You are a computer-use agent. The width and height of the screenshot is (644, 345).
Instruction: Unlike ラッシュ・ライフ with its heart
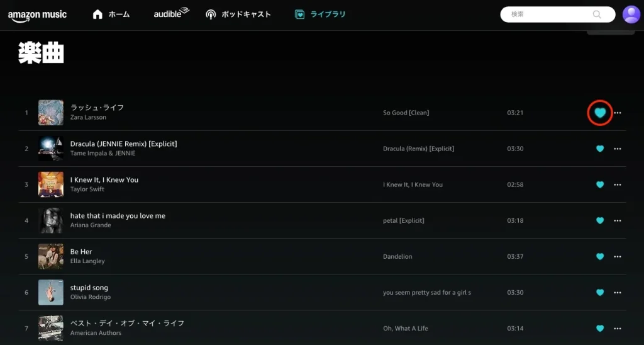600,113
